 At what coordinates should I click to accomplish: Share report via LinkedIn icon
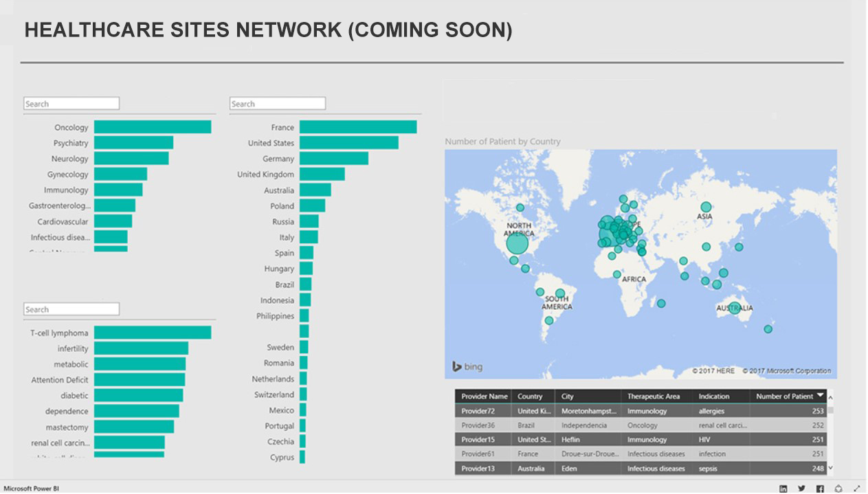(783, 489)
